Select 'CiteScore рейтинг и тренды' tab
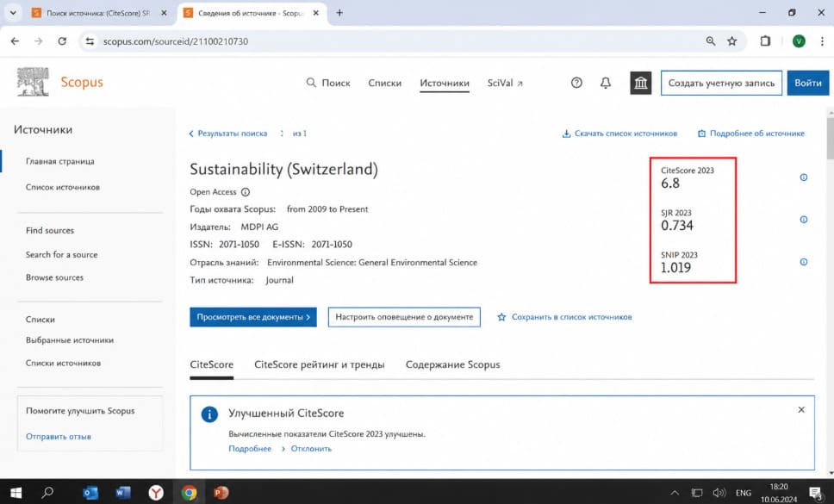Screen dimensions: 834x504 [x=319, y=364]
